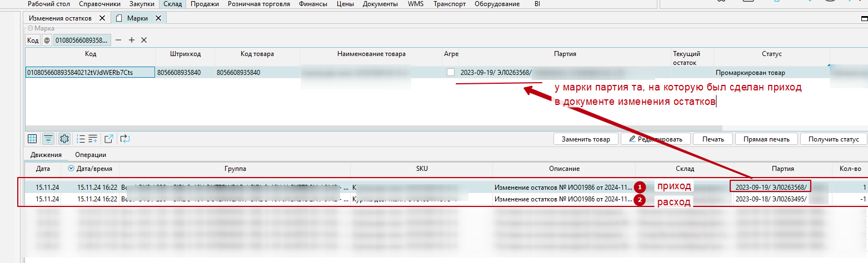Switch to the Операции tab
Viewport: 868px width, 263px height.
click(91, 155)
